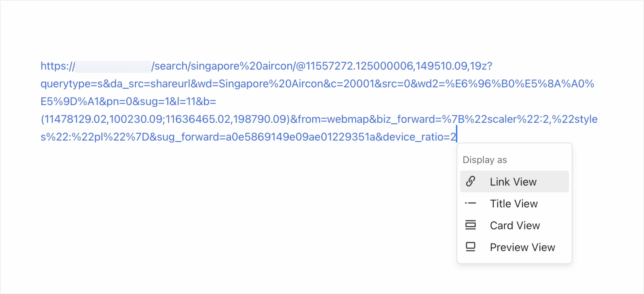Switch display to Title View
This screenshot has height=294, width=644.
514,203
